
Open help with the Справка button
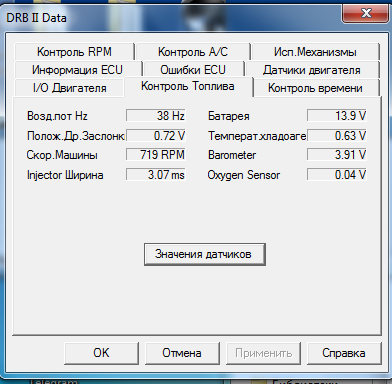pos(344,353)
